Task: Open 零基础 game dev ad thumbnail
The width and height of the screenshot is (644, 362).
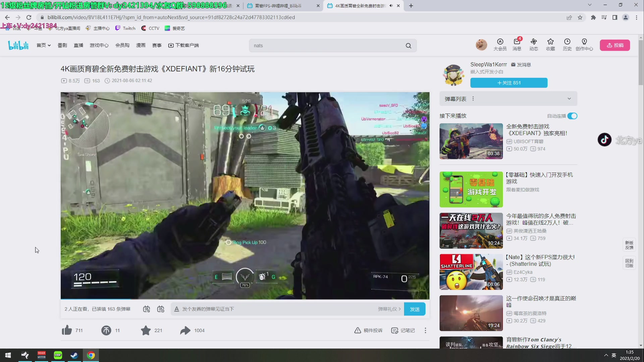Action: [x=471, y=189]
